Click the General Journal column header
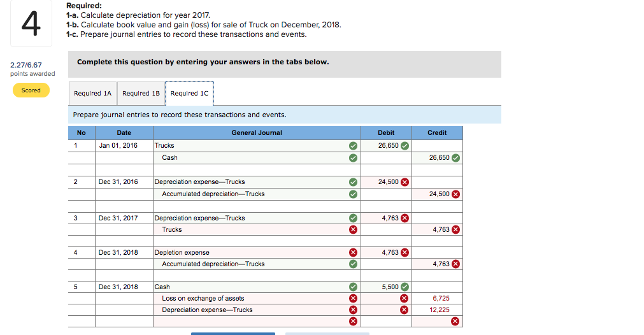The image size is (644, 335). pyautogui.click(x=257, y=132)
